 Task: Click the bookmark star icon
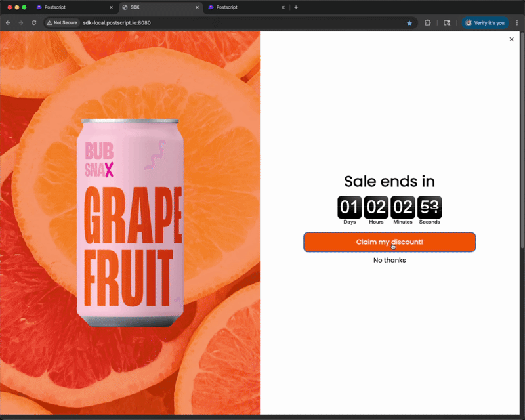(409, 23)
